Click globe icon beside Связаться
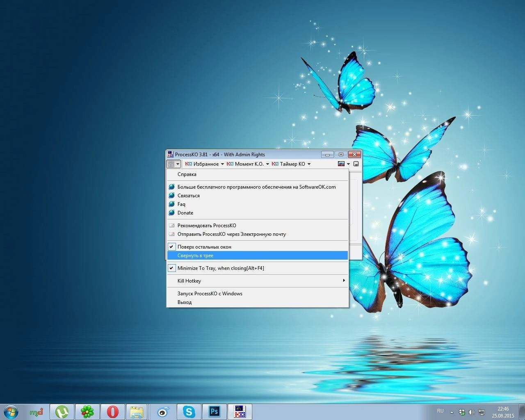The image size is (525, 420). (x=172, y=196)
